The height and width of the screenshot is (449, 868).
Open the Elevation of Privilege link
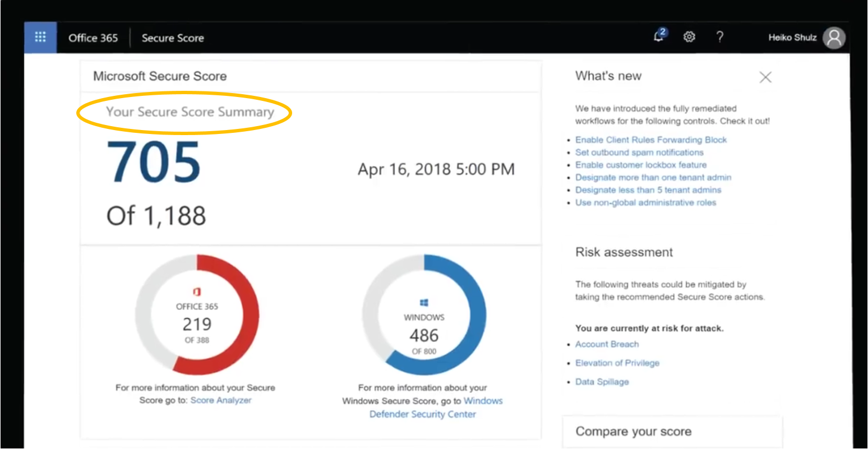point(617,363)
